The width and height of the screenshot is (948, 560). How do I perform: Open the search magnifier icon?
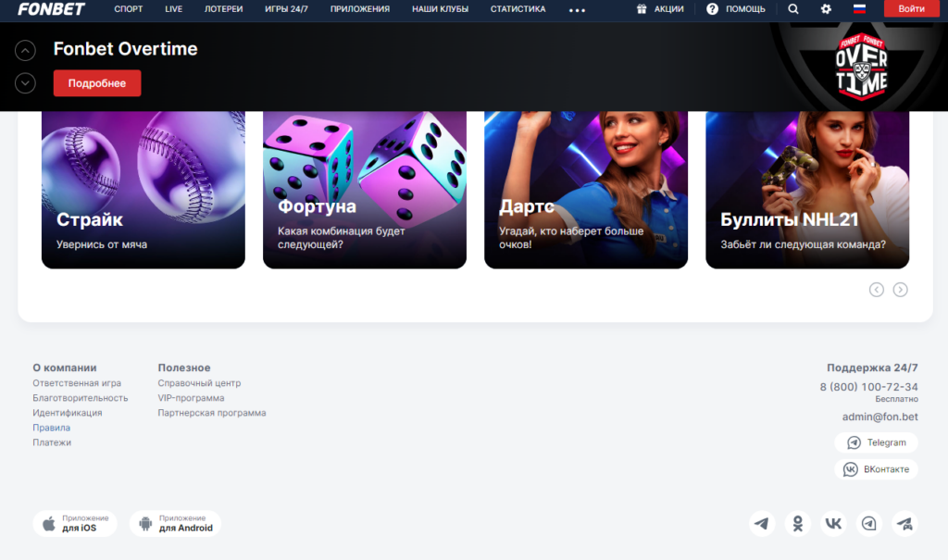[793, 9]
